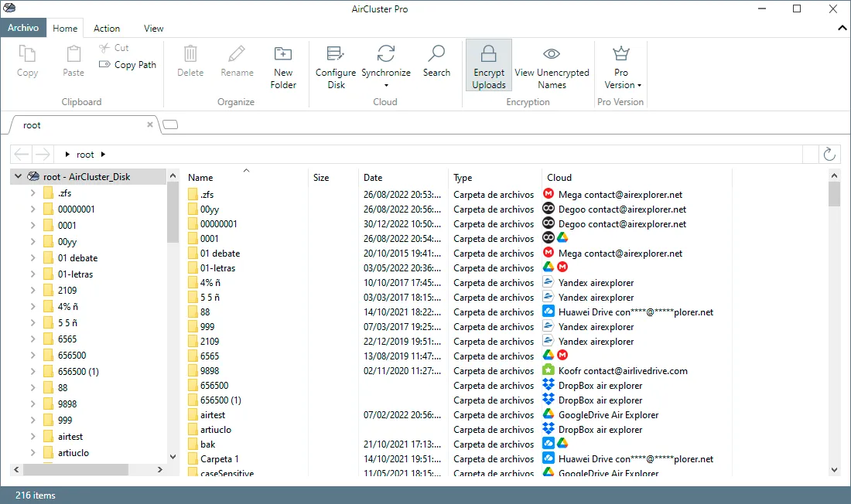The width and height of the screenshot is (851, 504).
Task: Click root in the breadcrumb path
Action: click(x=85, y=155)
